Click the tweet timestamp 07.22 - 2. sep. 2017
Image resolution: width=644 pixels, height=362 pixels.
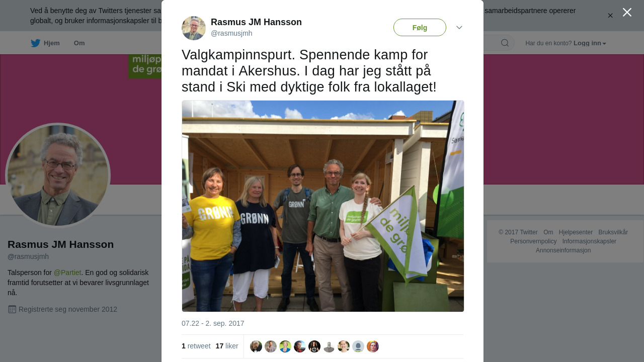(x=213, y=323)
